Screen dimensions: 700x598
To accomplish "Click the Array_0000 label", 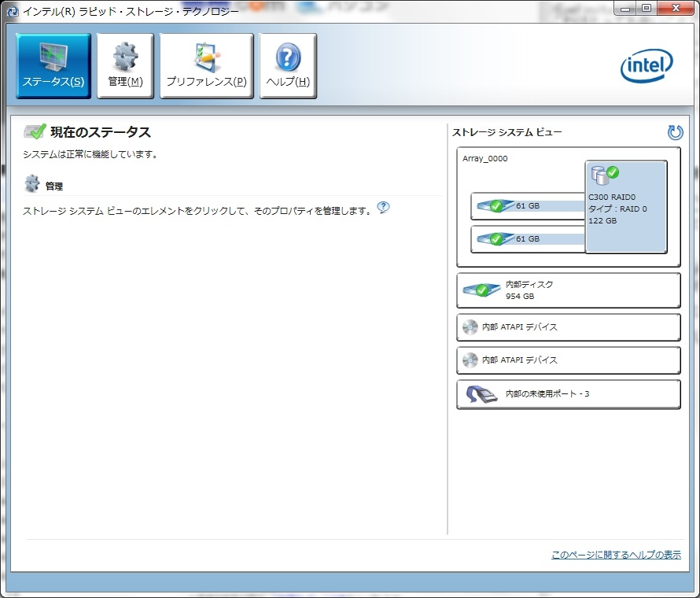I will [484, 158].
